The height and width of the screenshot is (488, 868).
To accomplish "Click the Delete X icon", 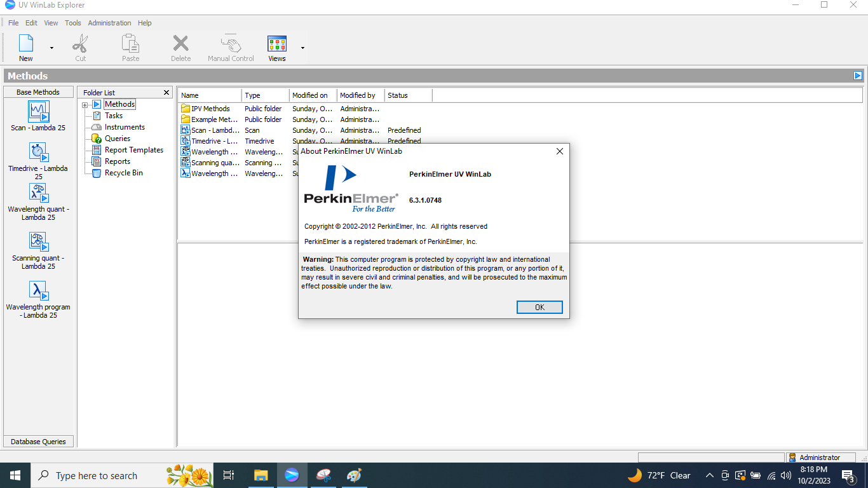I will click(x=180, y=44).
